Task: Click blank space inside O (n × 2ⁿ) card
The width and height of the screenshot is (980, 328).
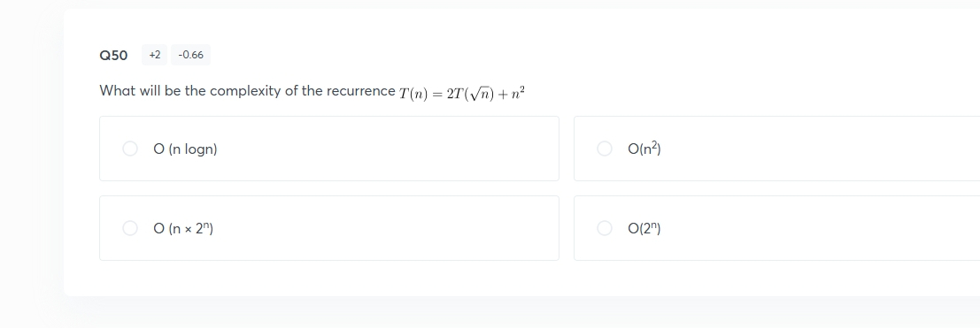Action: 388,228
